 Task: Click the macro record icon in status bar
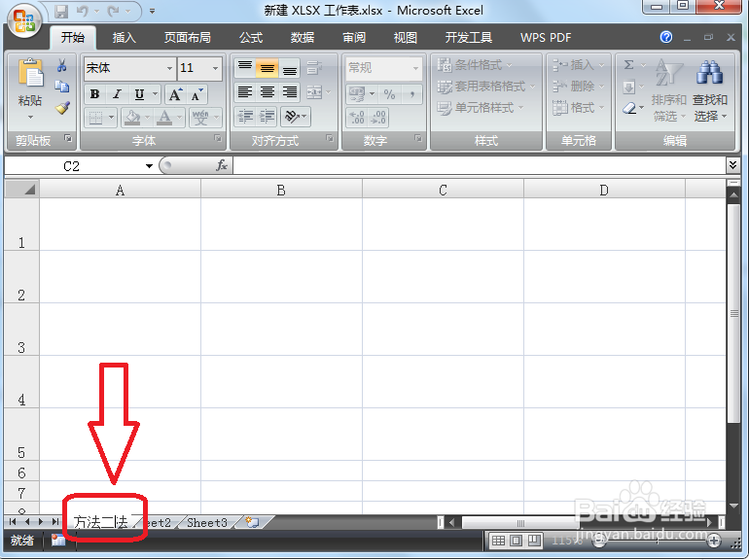58,540
